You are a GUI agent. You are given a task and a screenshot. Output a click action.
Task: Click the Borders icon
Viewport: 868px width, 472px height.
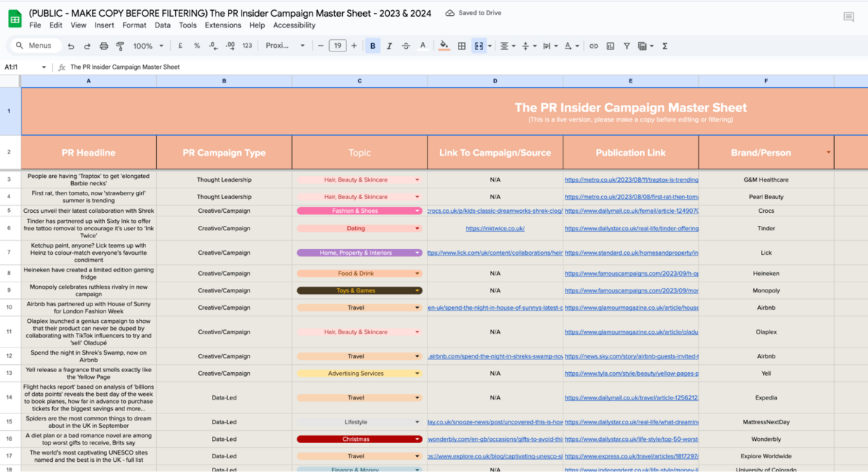(461, 46)
